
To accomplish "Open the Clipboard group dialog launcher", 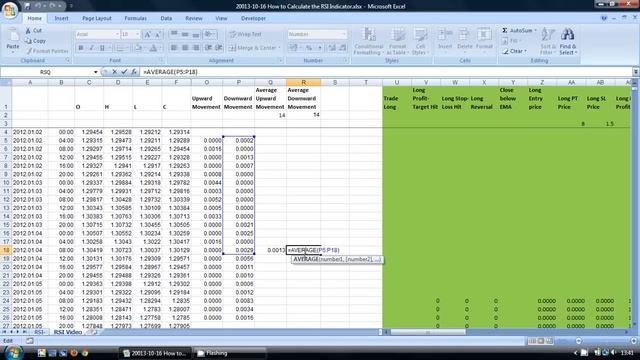I will (x=68, y=60).
